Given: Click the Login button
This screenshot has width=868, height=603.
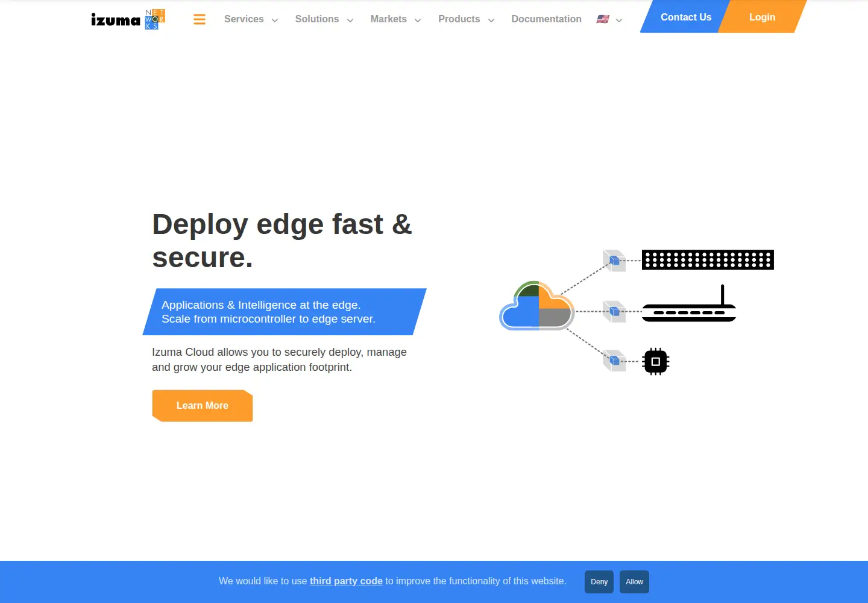Looking at the screenshot, I should pyautogui.click(x=763, y=17).
